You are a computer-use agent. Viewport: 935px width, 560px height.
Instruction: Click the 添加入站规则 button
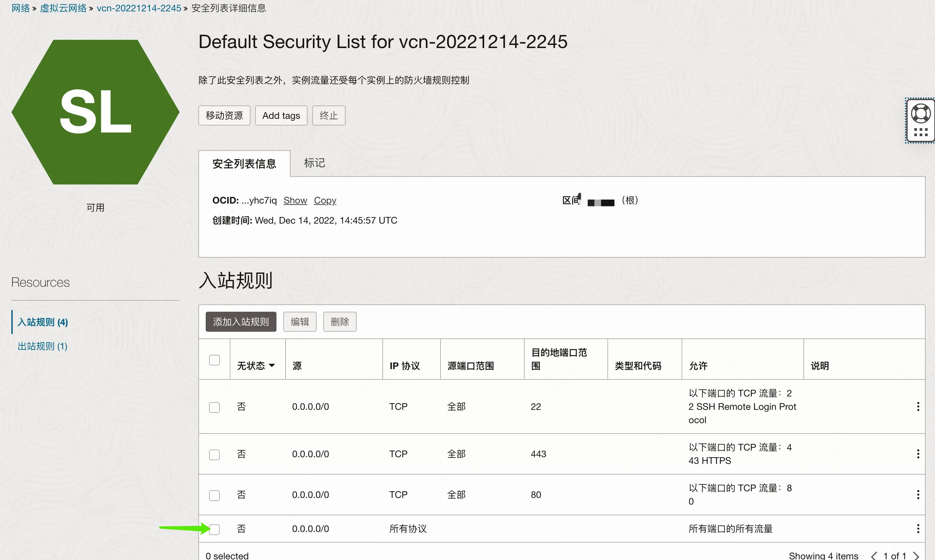pyautogui.click(x=240, y=321)
